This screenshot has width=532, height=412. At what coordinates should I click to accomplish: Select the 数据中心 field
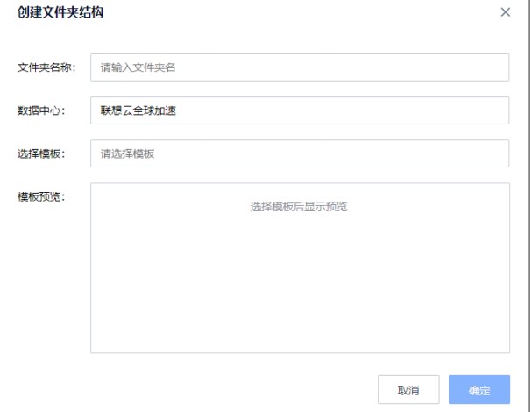[300, 110]
